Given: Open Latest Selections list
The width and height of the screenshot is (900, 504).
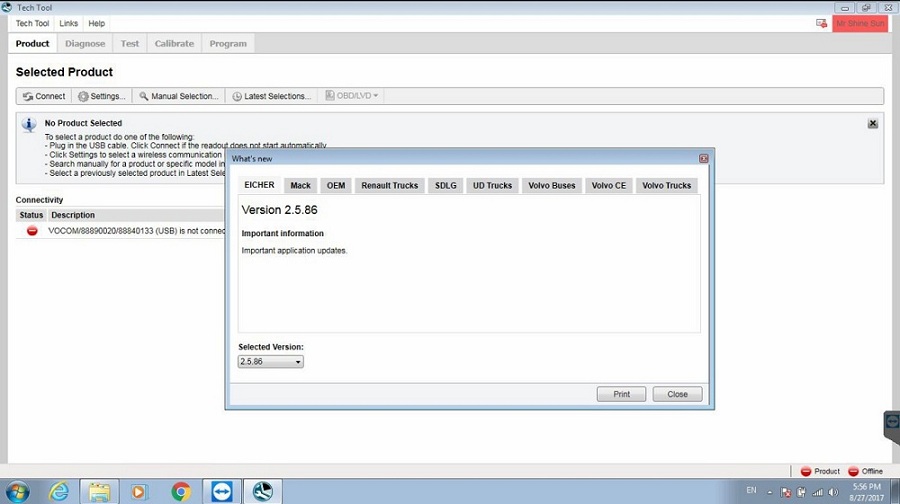Looking at the screenshot, I should pyautogui.click(x=271, y=96).
